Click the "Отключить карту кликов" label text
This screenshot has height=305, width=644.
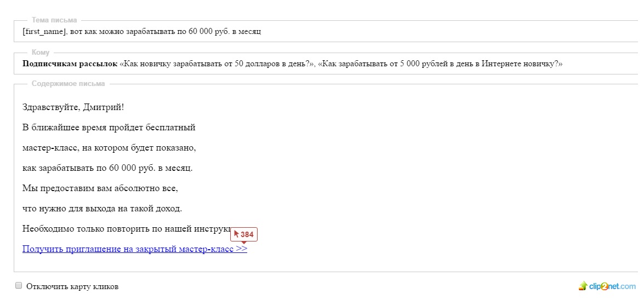pyautogui.click(x=72, y=286)
